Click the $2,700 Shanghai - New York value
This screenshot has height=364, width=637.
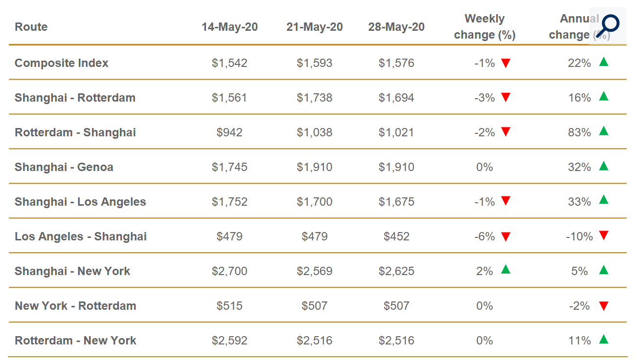tap(229, 271)
